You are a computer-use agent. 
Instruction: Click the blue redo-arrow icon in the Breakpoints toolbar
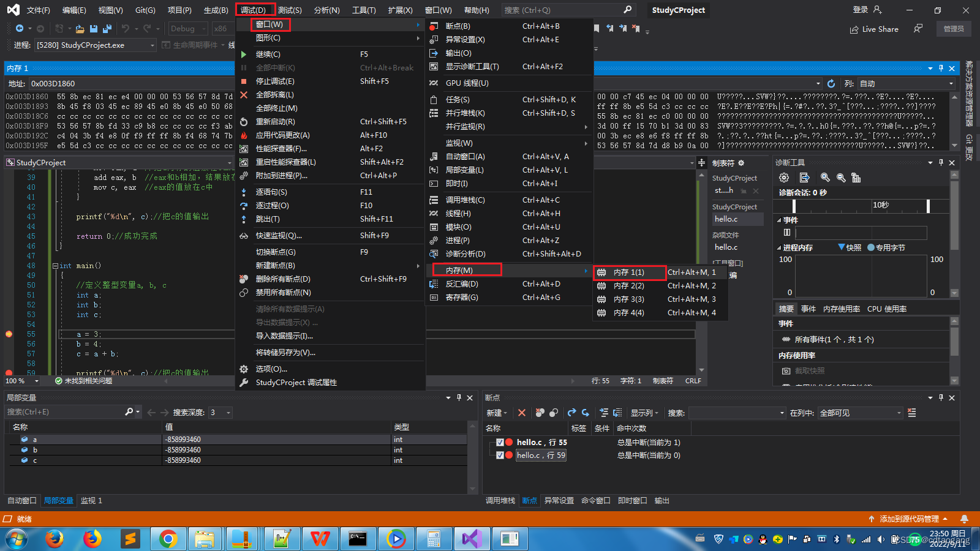pos(571,413)
